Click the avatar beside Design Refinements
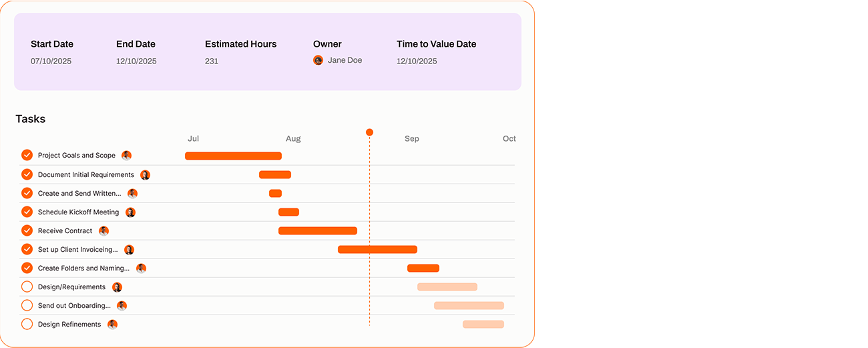Image resolution: width=868 pixels, height=348 pixels. point(112,325)
